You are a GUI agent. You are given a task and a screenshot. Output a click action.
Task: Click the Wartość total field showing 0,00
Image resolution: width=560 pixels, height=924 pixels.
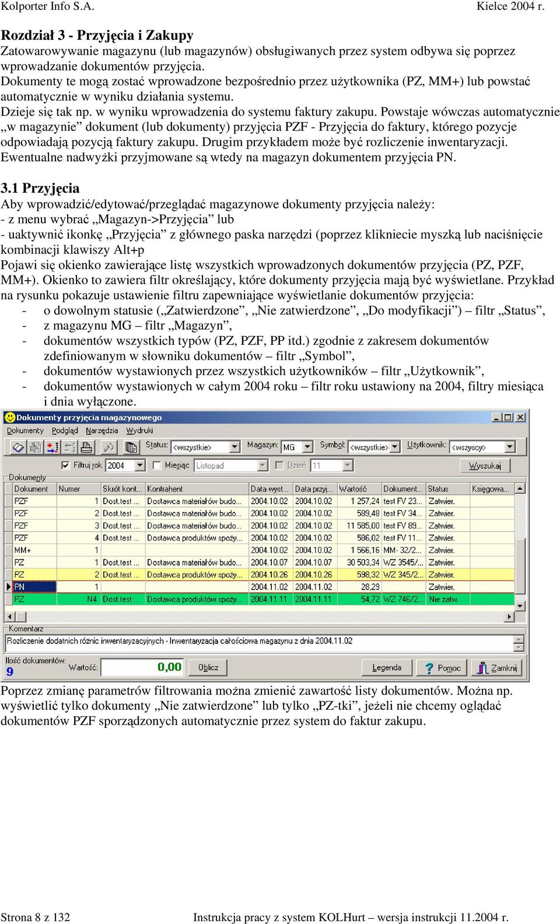click(x=143, y=667)
